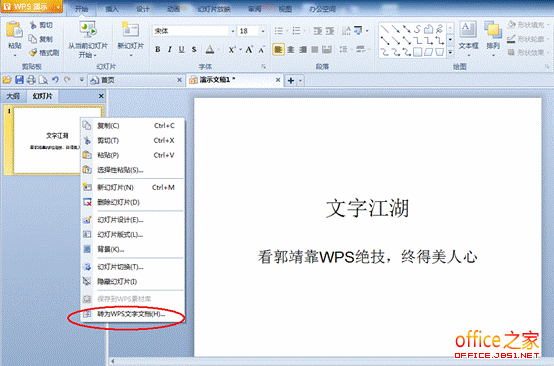
Task: Choose 选择性粘贴(S) in context menu
Action: (x=132, y=170)
